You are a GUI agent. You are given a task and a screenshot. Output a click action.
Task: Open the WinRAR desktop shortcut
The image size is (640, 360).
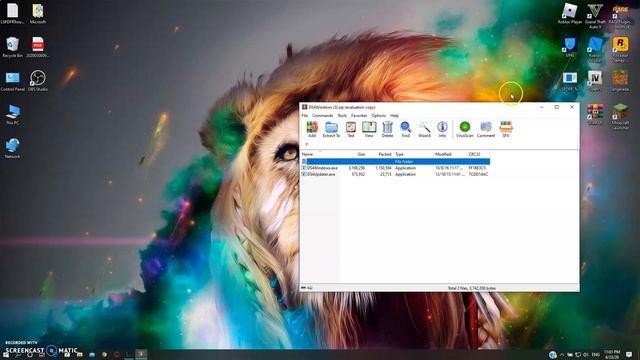595,115
